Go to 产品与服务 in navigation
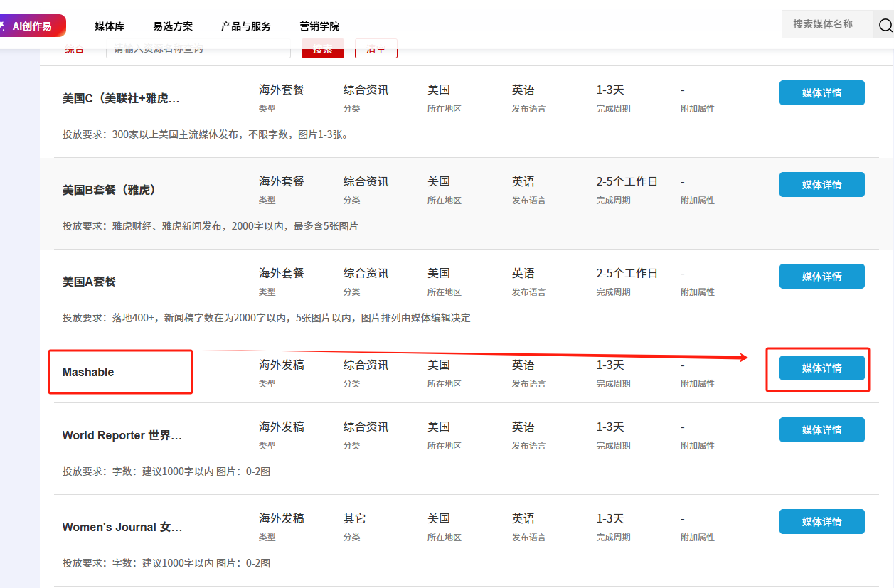 click(246, 26)
